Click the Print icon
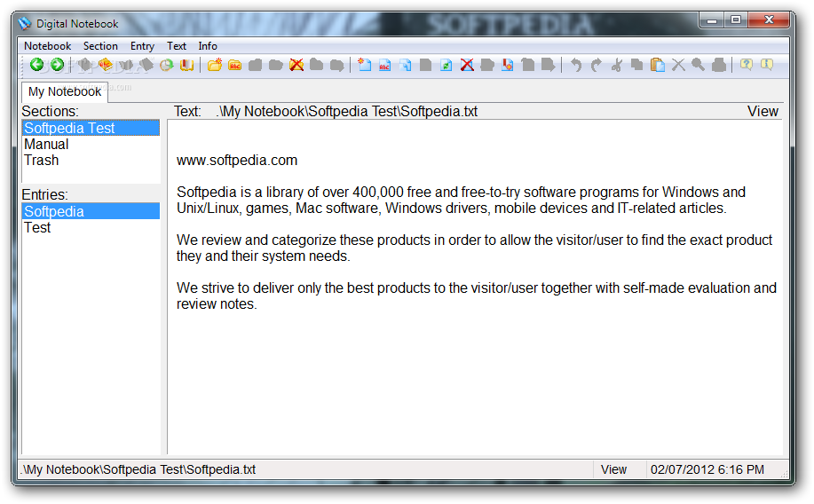The width and height of the screenshot is (814, 504). point(719,65)
